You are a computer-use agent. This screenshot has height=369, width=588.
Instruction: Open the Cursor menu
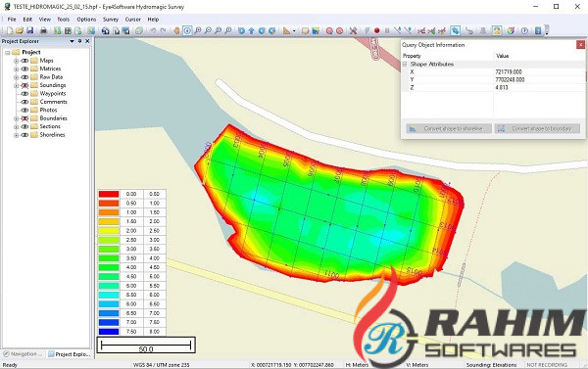(x=132, y=20)
